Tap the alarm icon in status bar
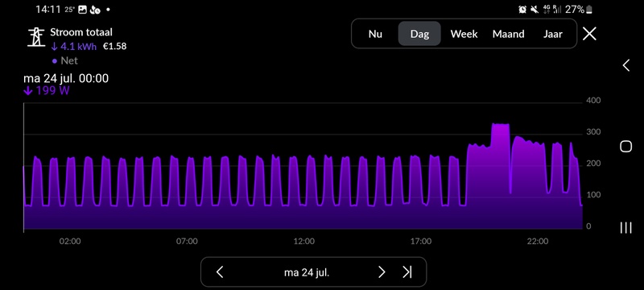Viewport: 644px width, 290px height. tap(522, 10)
